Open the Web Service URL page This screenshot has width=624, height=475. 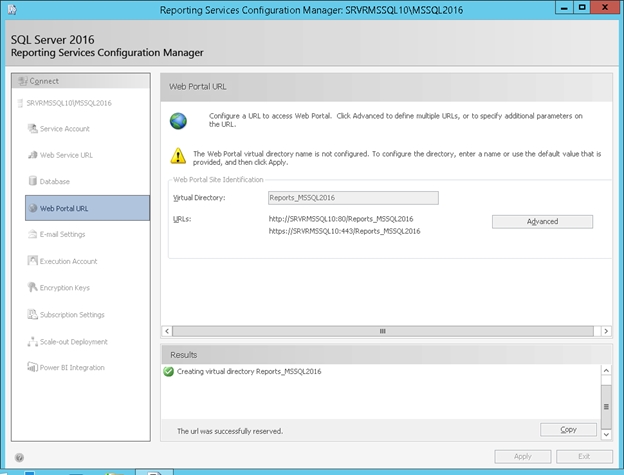(x=66, y=155)
